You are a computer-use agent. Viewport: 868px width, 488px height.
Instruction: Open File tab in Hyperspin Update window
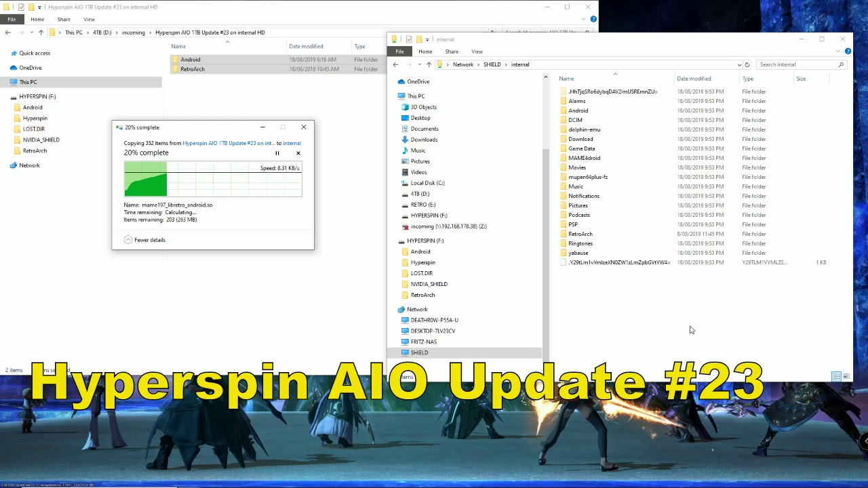tap(12, 20)
